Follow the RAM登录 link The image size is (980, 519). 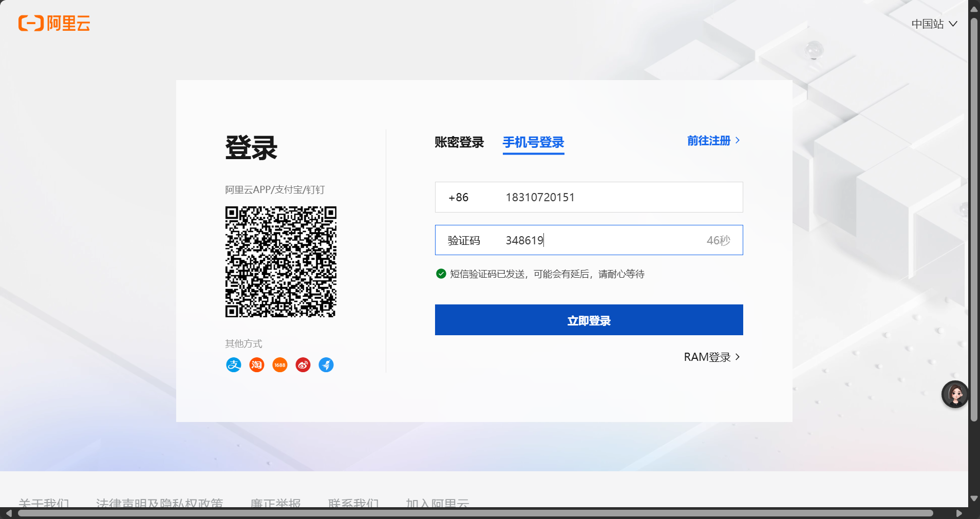(711, 357)
